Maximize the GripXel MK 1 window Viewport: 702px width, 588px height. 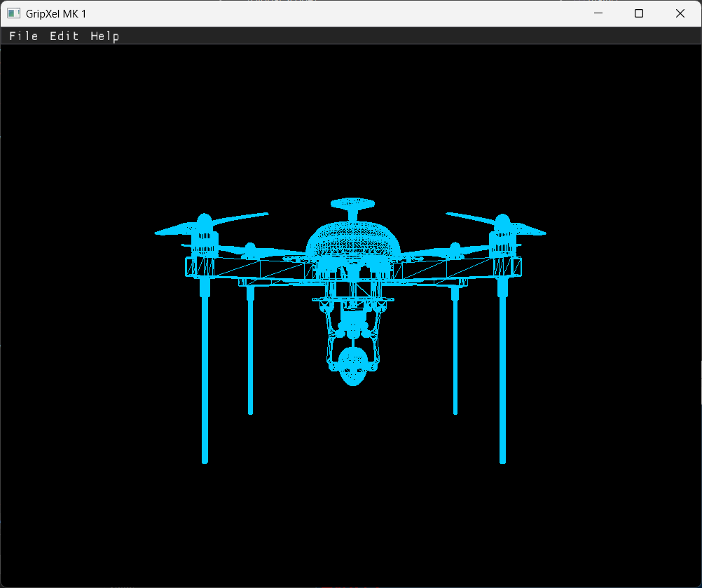coord(639,13)
